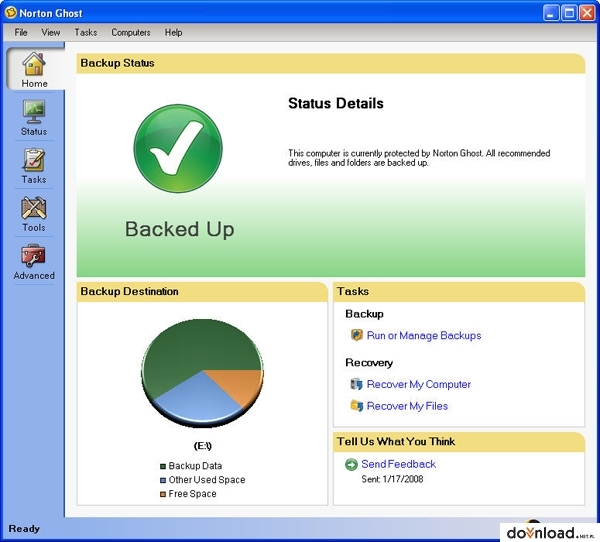The image size is (600, 542).
Task: Click the Backup Data legend label
Action: (195, 466)
